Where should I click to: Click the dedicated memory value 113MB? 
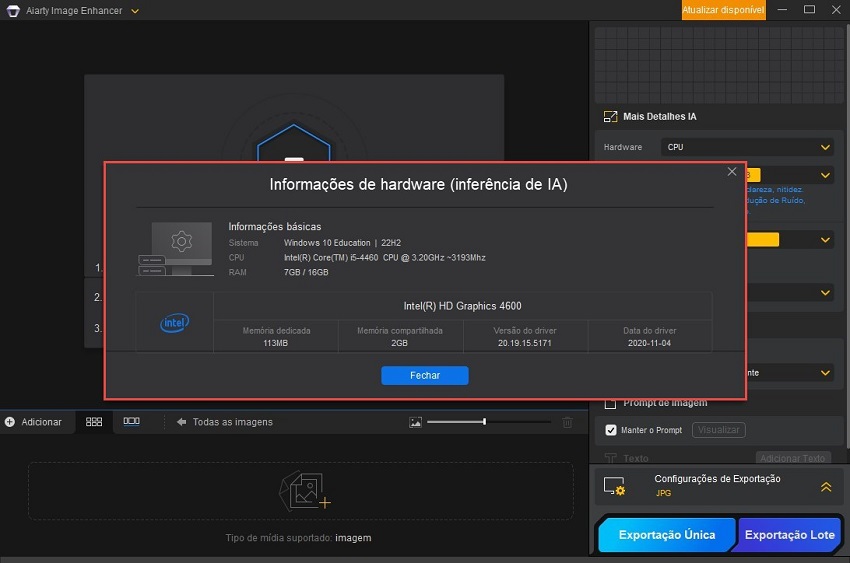coord(275,343)
